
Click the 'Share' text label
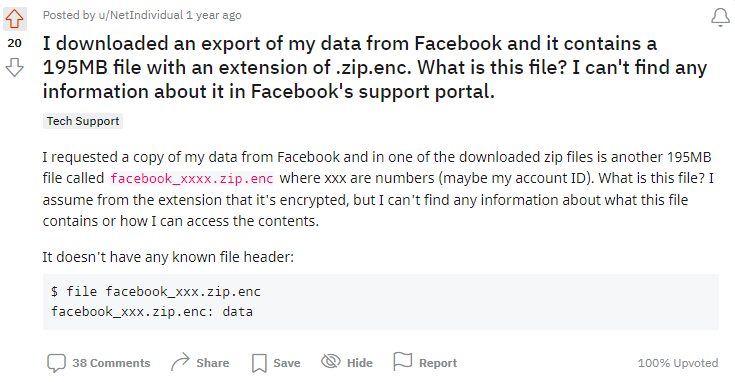[213, 363]
